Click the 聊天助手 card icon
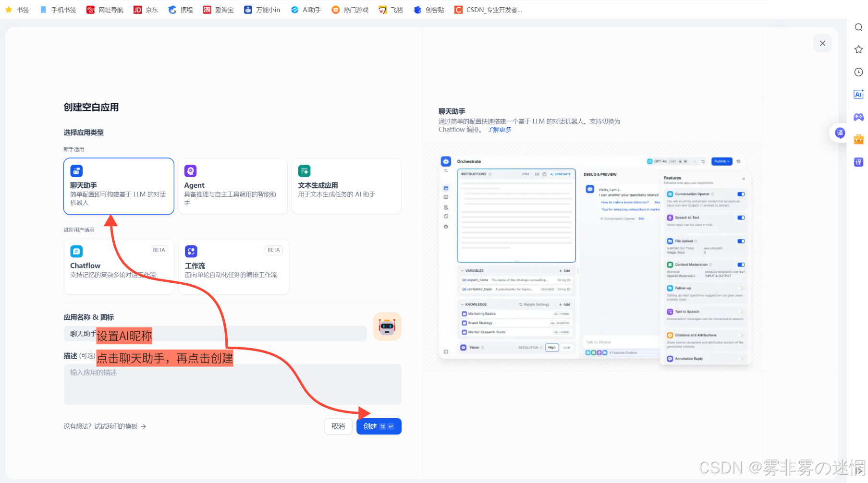Screen dimensions: 868x483 pyautogui.click(x=76, y=171)
